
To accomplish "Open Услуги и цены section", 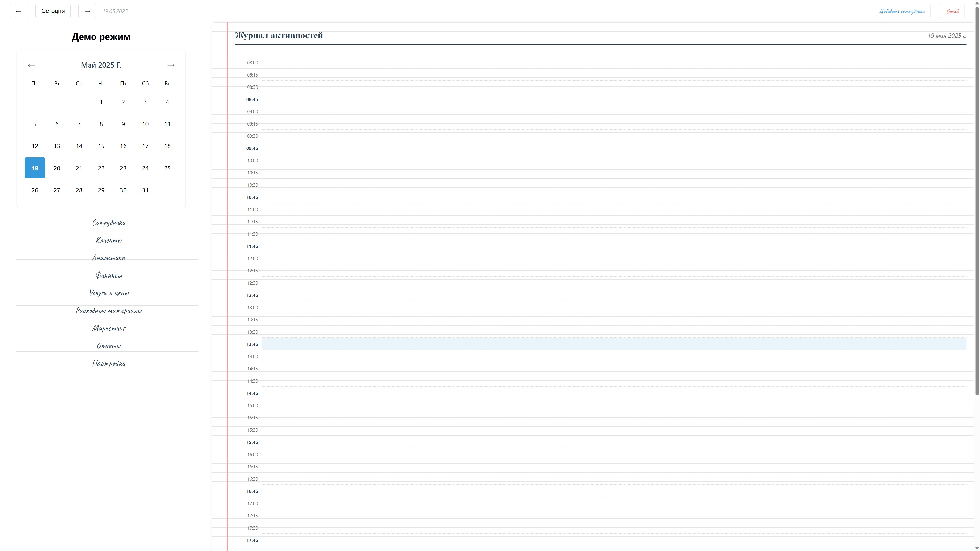I will point(109,293).
